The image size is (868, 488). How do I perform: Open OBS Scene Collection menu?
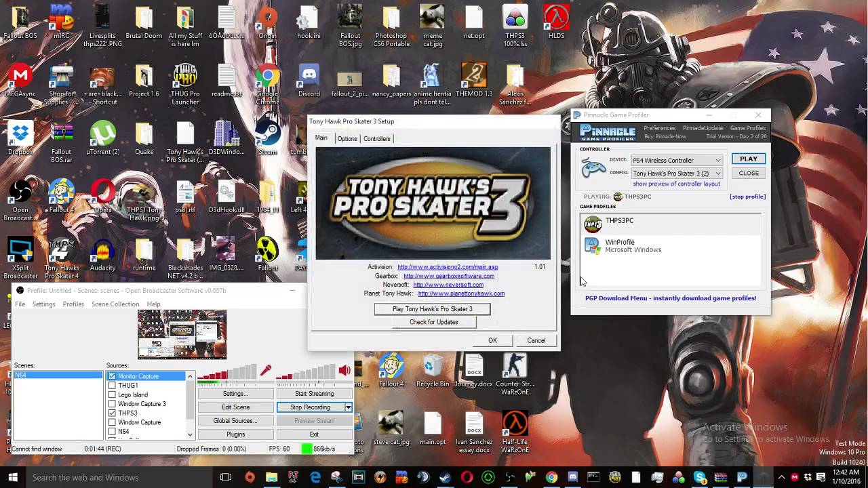click(115, 304)
